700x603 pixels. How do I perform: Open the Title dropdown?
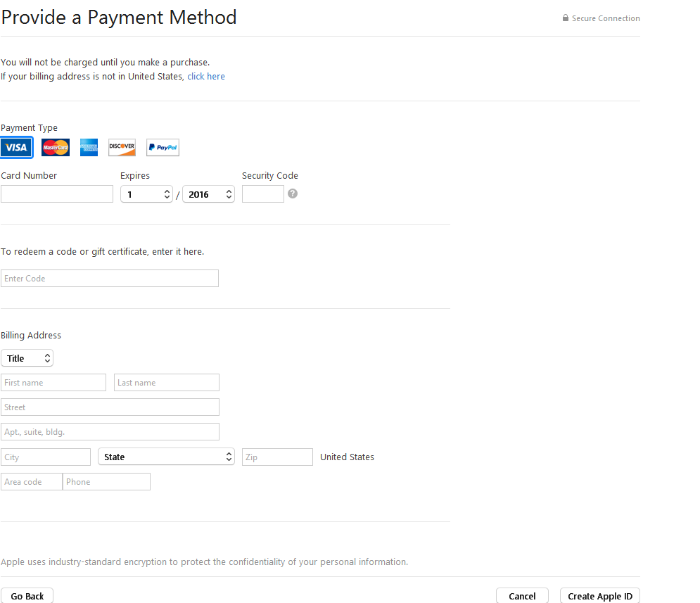coord(27,358)
